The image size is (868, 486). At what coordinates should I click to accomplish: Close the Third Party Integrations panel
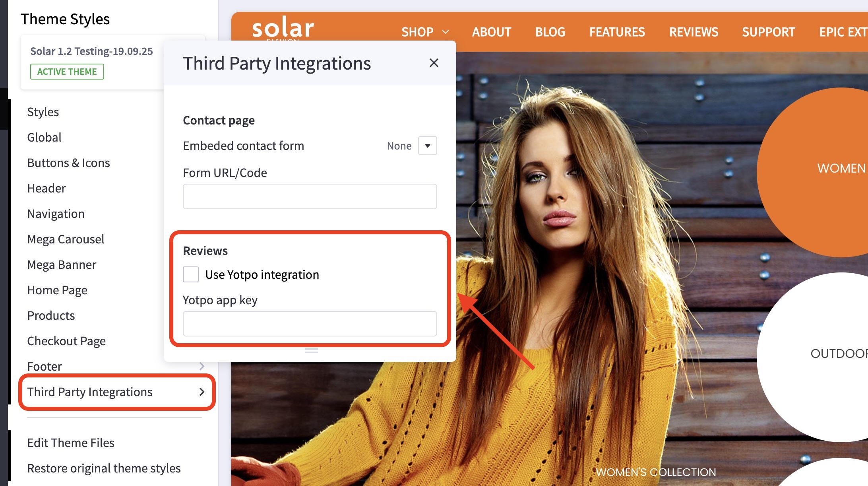click(434, 63)
